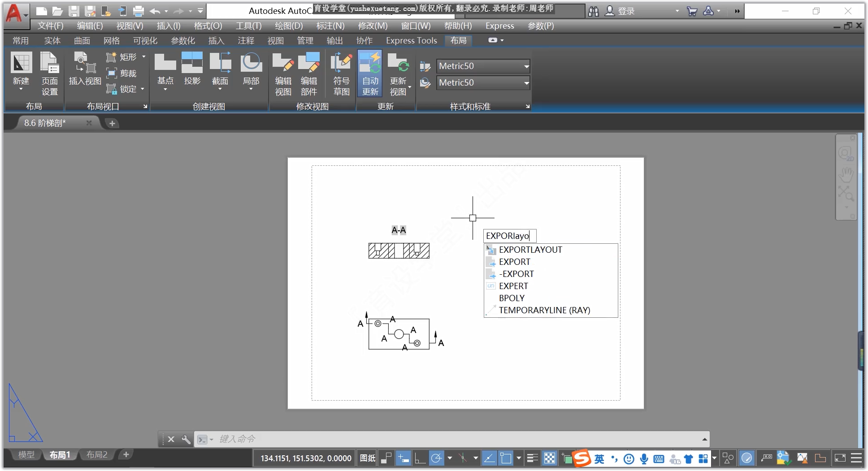Viewport: 868px width, 471px height.
Task: Switch to the Model (模型) tab
Action: tap(26, 455)
